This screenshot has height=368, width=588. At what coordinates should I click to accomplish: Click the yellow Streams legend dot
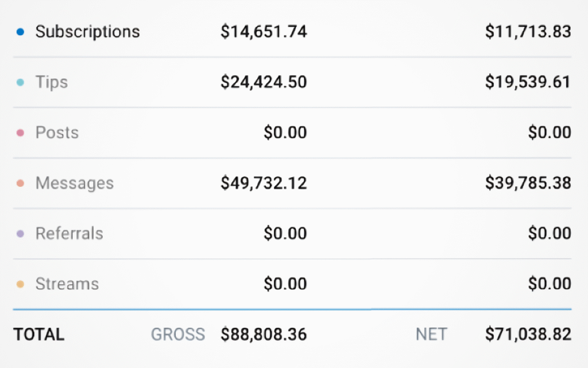[21, 284]
